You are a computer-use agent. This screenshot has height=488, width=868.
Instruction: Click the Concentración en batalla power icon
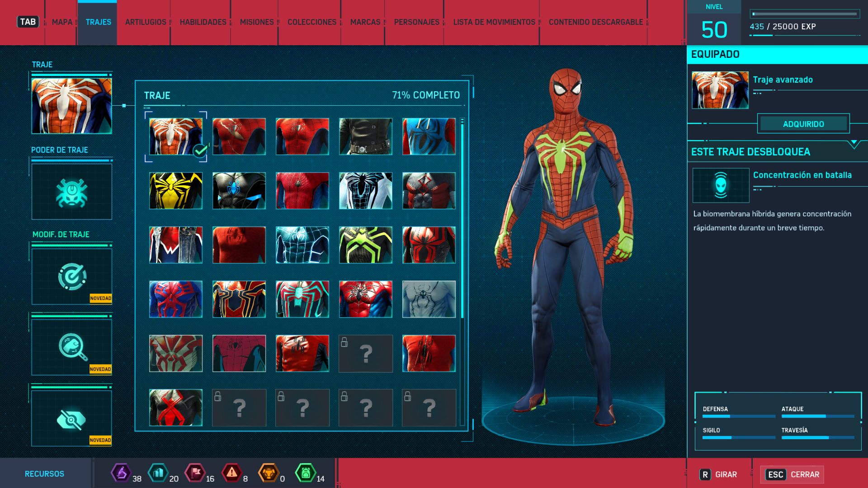click(x=721, y=185)
